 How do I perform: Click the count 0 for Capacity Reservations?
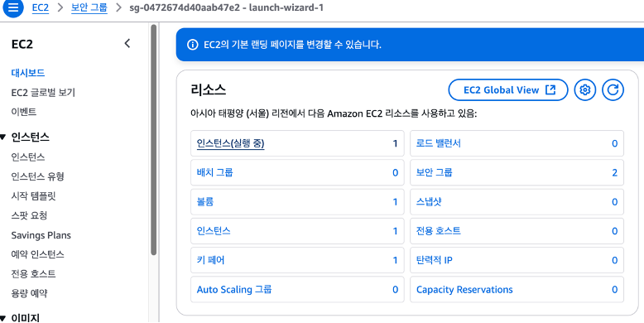(614, 290)
